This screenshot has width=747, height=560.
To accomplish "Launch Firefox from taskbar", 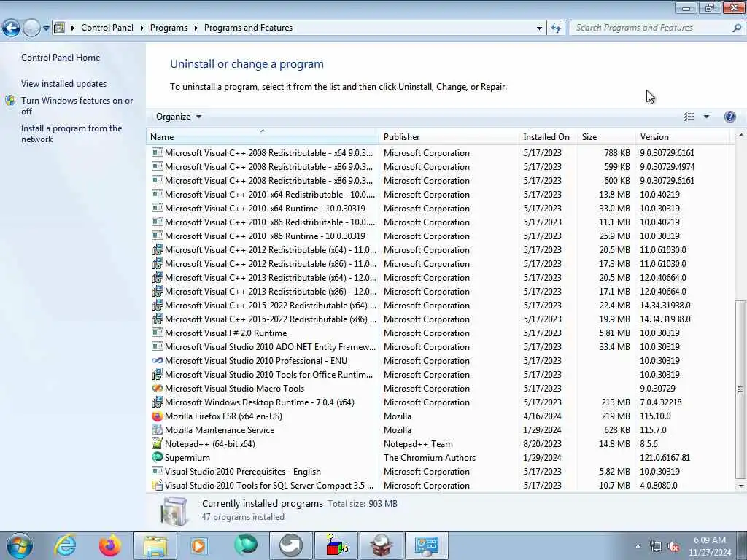I will pos(109,545).
